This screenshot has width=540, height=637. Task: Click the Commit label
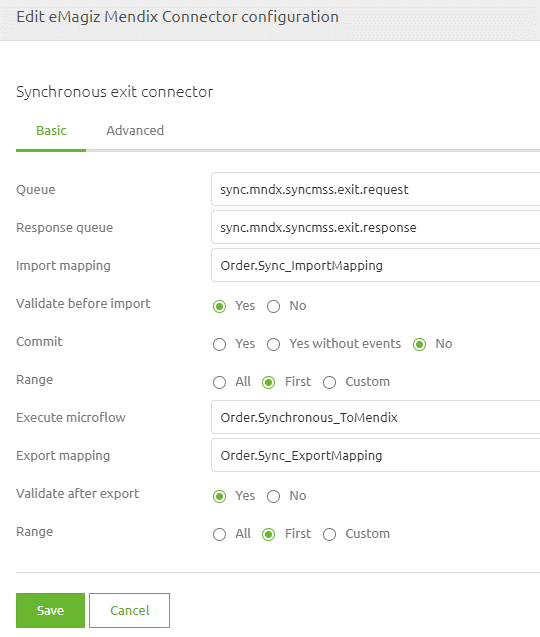point(39,342)
